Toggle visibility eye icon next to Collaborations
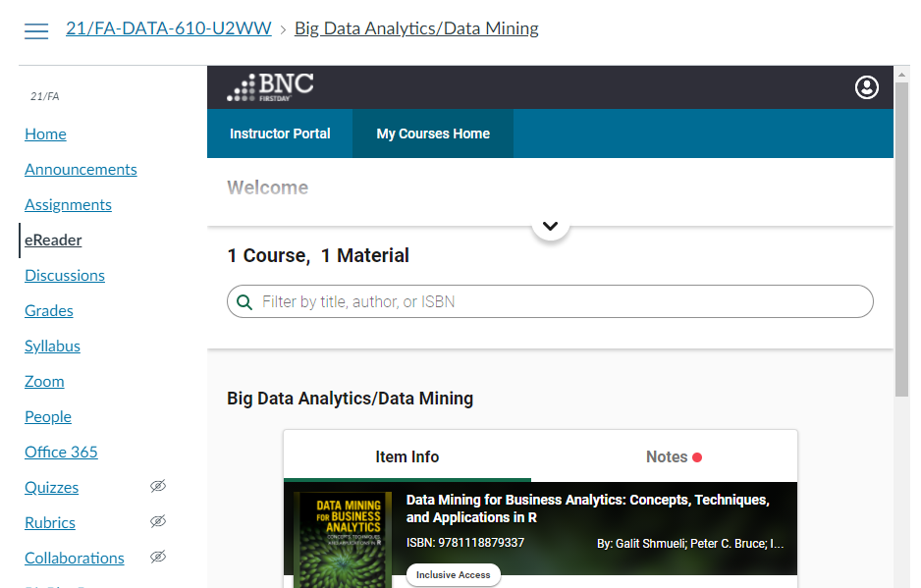The image size is (921, 588). (x=158, y=557)
